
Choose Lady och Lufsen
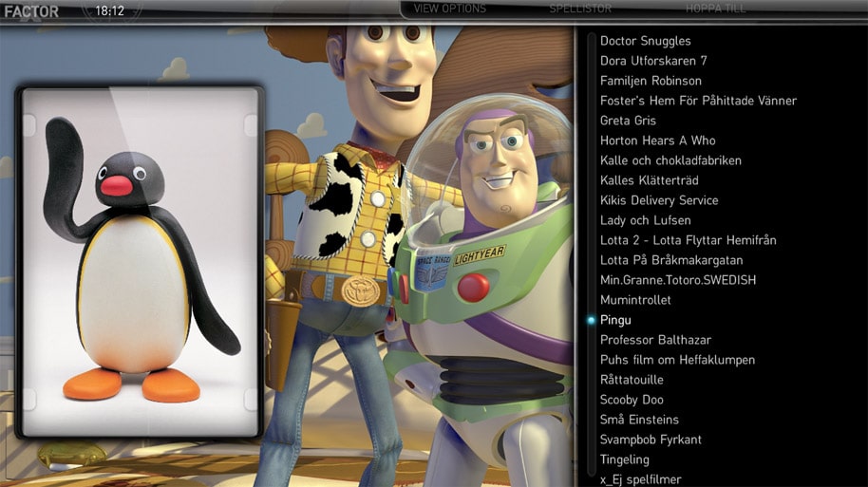click(x=645, y=220)
